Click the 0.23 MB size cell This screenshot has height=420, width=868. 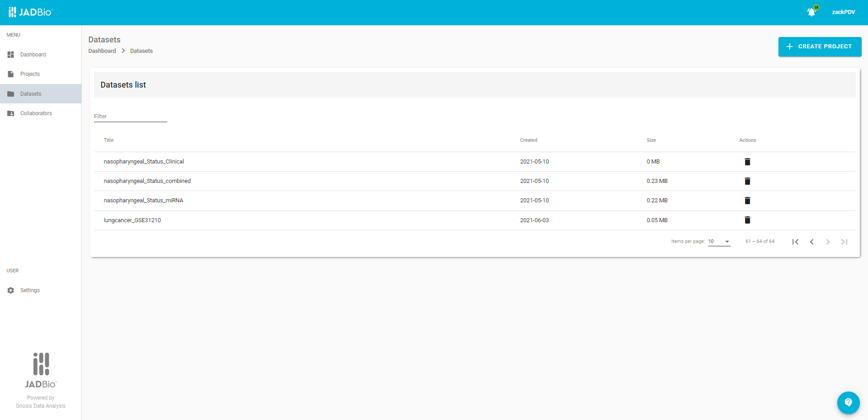pyautogui.click(x=657, y=181)
